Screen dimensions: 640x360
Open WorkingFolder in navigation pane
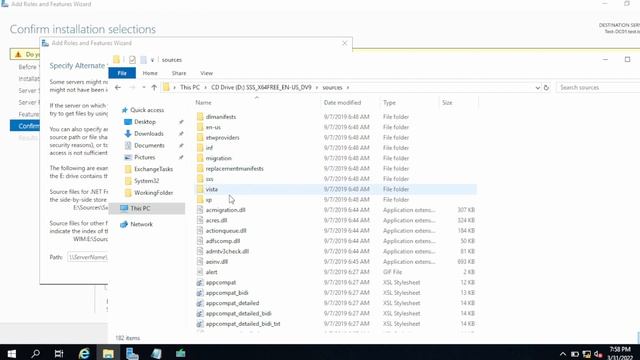(x=153, y=193)
